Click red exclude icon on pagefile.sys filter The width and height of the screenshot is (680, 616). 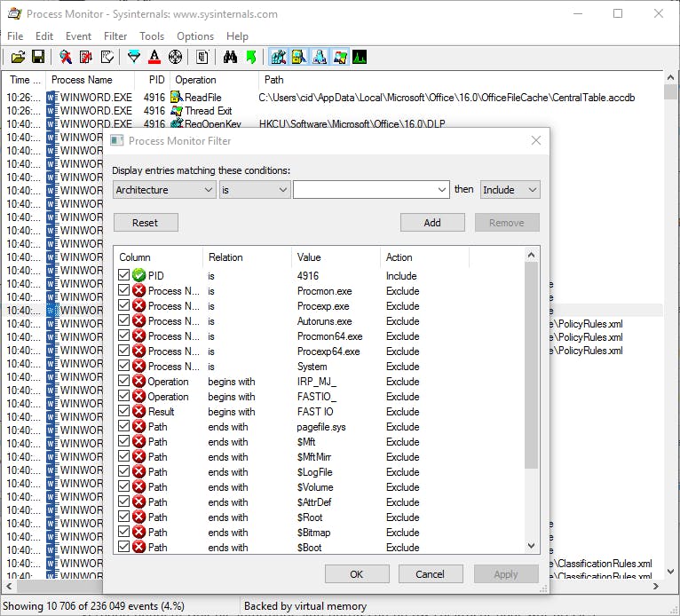[138, 427]
